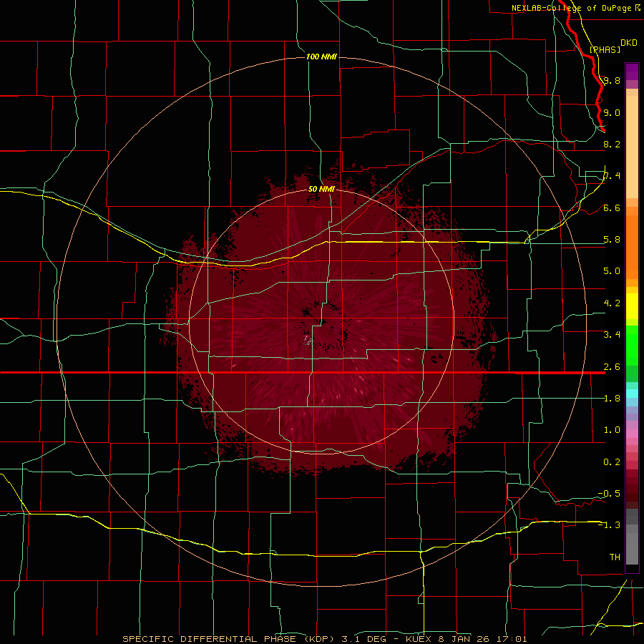
Task: Click the 5.0 scale value
Action: [612, 271]
